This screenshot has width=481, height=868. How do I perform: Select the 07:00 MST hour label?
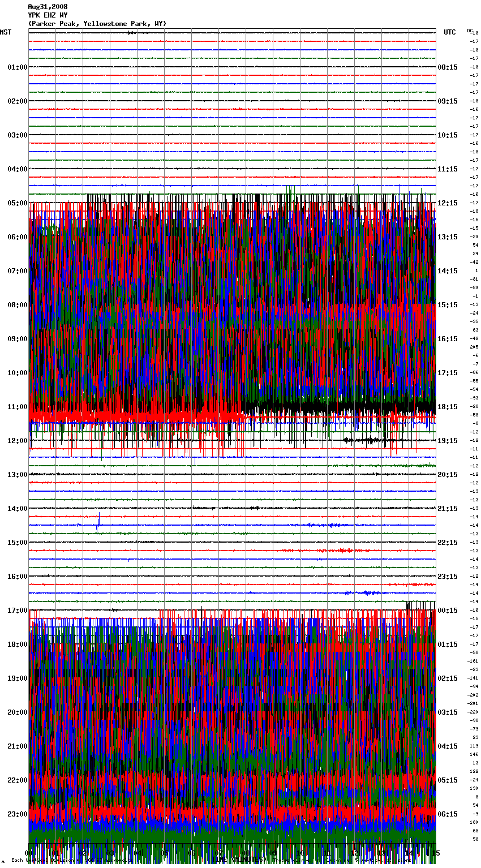[x=17, y=271]
